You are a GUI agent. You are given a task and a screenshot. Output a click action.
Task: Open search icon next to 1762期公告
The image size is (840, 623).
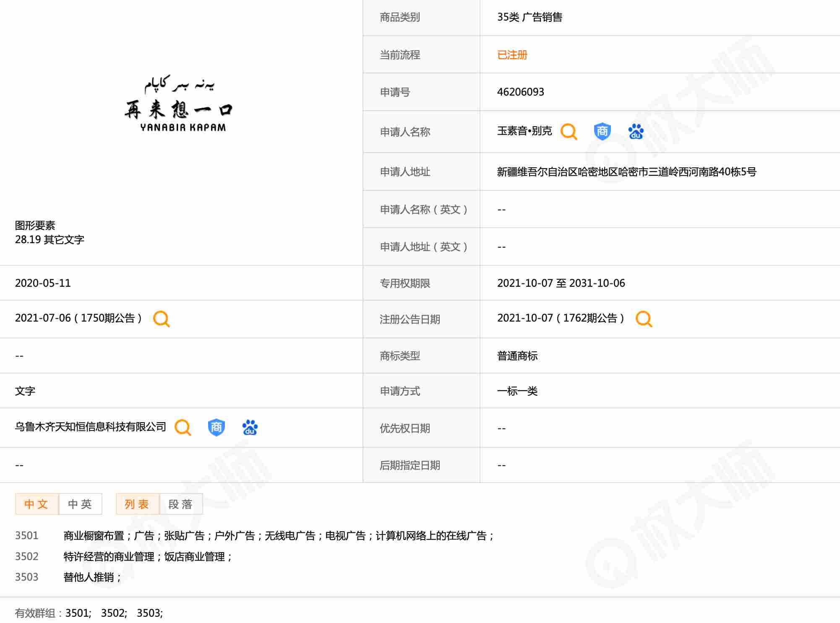pos(644,319)
